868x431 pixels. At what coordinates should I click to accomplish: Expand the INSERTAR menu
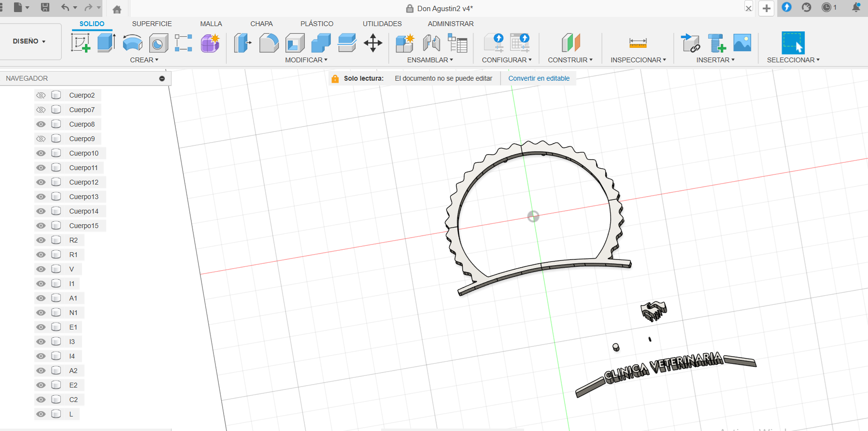(715, 60)
